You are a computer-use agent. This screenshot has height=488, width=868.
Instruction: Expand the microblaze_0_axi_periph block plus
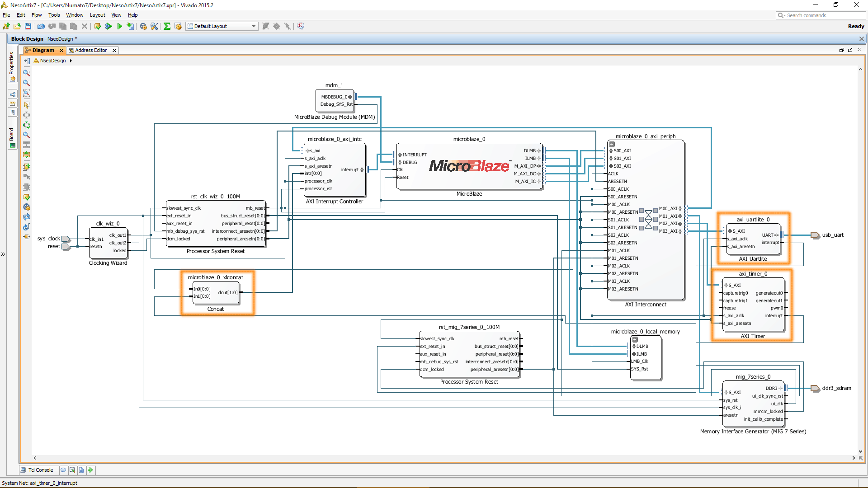(x=612, y=144)
